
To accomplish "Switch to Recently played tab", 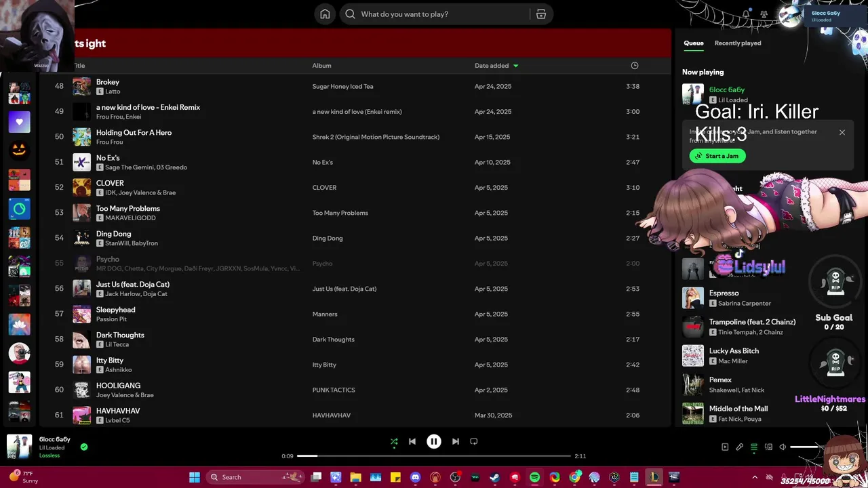I will (738, 43).
